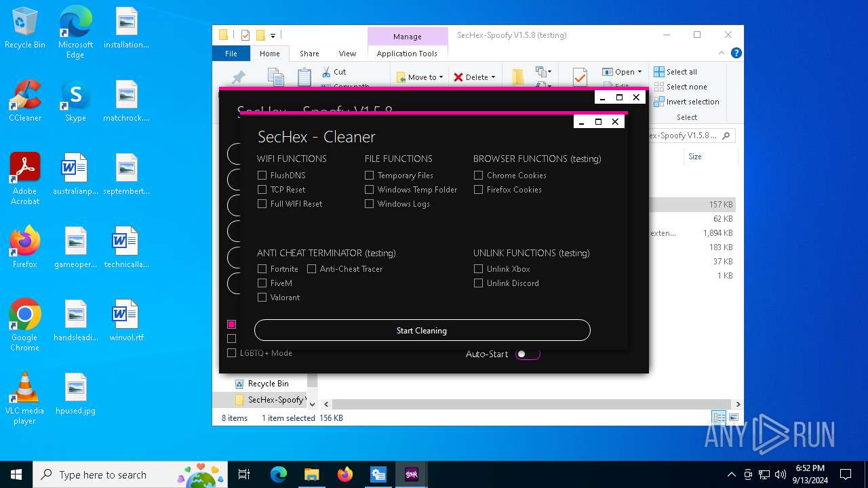
Task: Click Invert selection in the ribbon
Action: coord(686,102)
